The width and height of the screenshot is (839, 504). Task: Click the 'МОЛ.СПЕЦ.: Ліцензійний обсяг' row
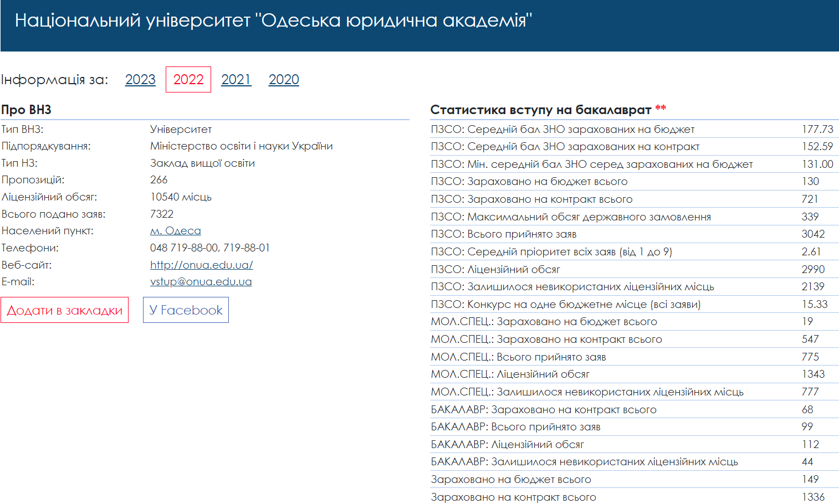pos(510,374)
